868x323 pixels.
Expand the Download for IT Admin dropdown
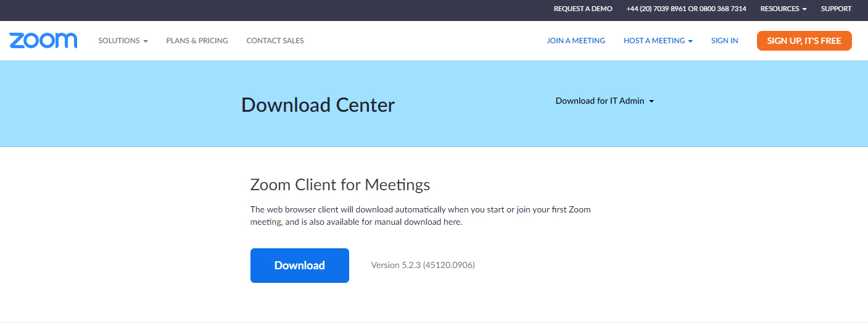[x=604, y=101]
